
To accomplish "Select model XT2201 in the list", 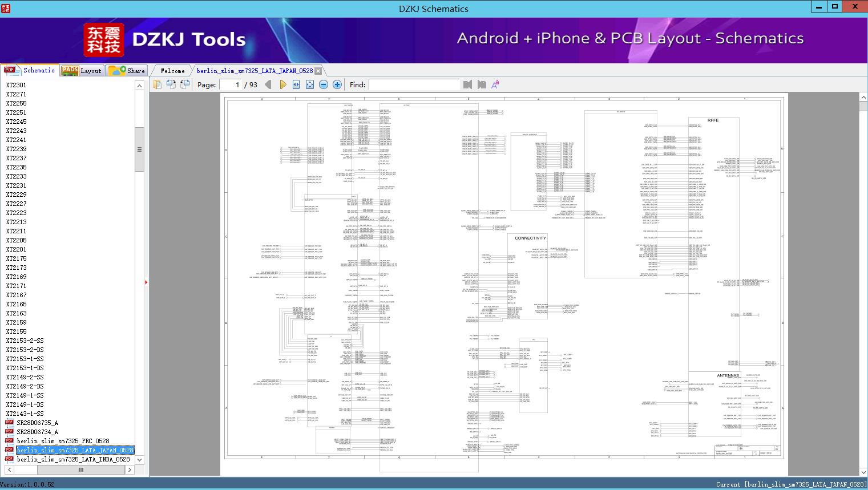I will tap(16, 249).
